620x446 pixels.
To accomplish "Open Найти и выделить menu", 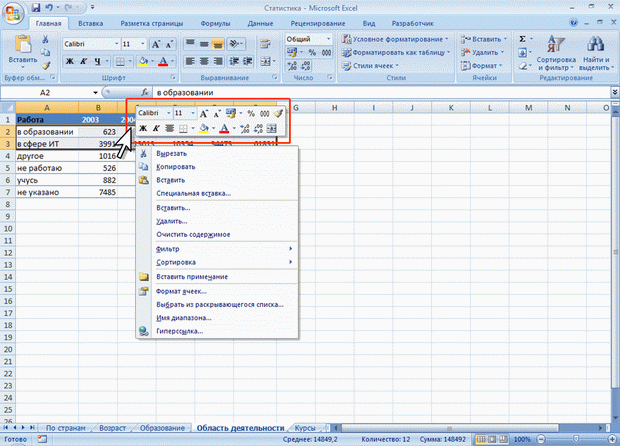I will [596, 53].
